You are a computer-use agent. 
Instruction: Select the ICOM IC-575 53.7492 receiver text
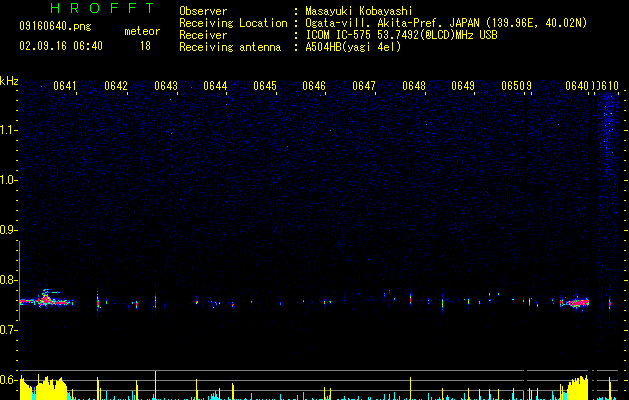click(401, 35)
